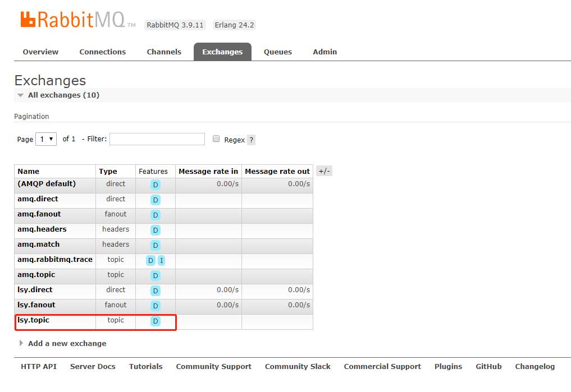
Task: Open the Overview tab
Action: (x=40, y=52)
